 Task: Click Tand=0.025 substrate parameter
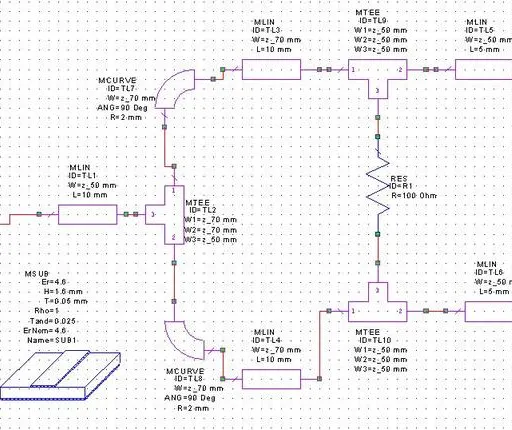pos(53,321)
